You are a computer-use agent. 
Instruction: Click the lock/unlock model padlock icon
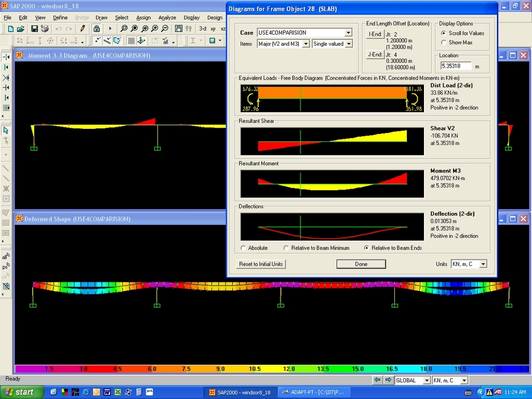[97, 29]
